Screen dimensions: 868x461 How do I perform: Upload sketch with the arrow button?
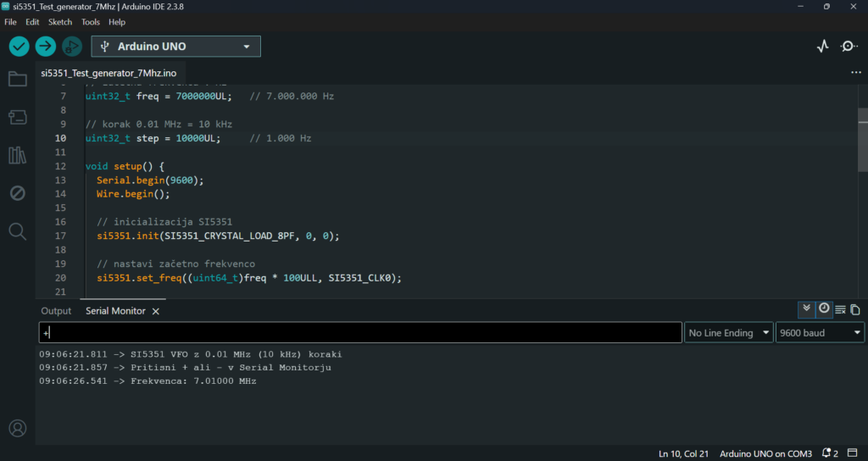[46, 47]
